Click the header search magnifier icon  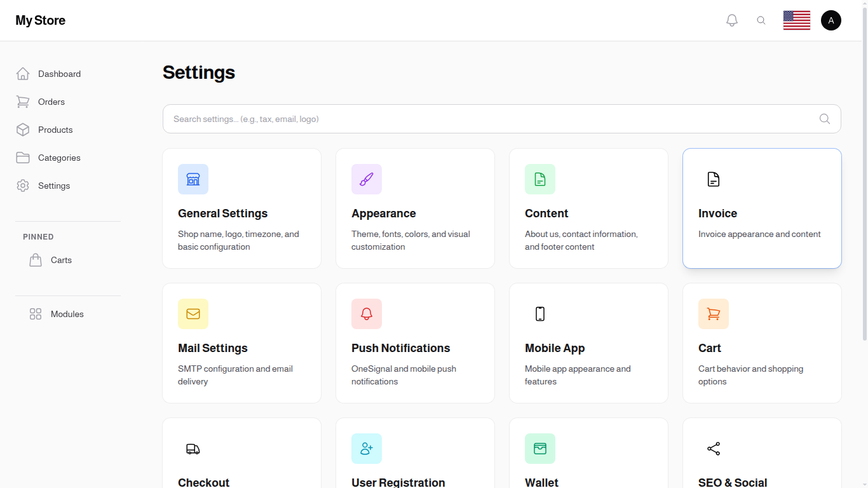[761, 20]
